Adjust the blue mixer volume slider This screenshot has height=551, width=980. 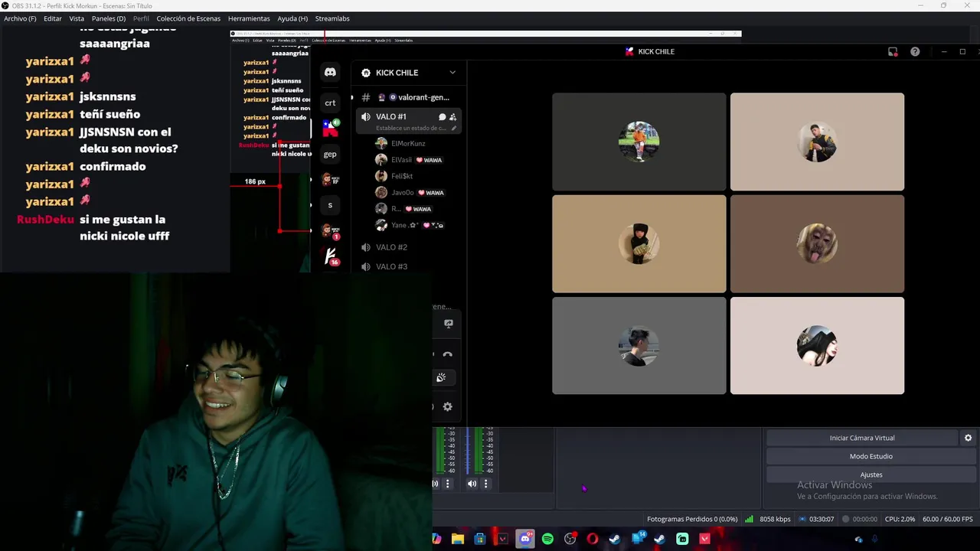point(468,452)
